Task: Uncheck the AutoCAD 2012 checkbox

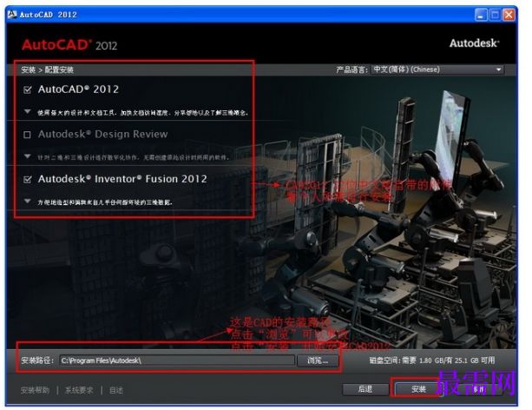Action: pyautogui.click(x=28, y=89)
